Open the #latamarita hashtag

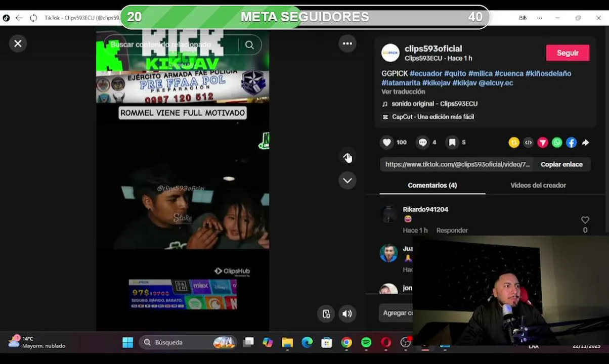coord(401,82)
